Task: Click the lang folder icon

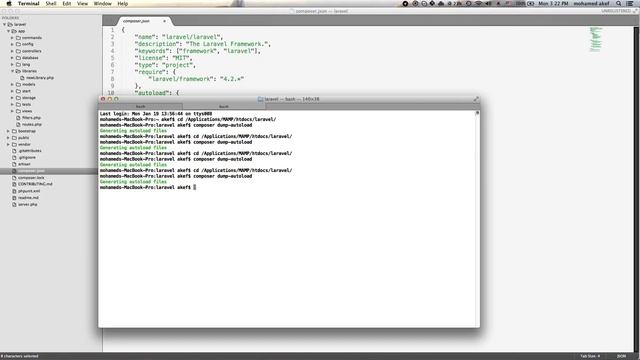Action: (18, 64)
